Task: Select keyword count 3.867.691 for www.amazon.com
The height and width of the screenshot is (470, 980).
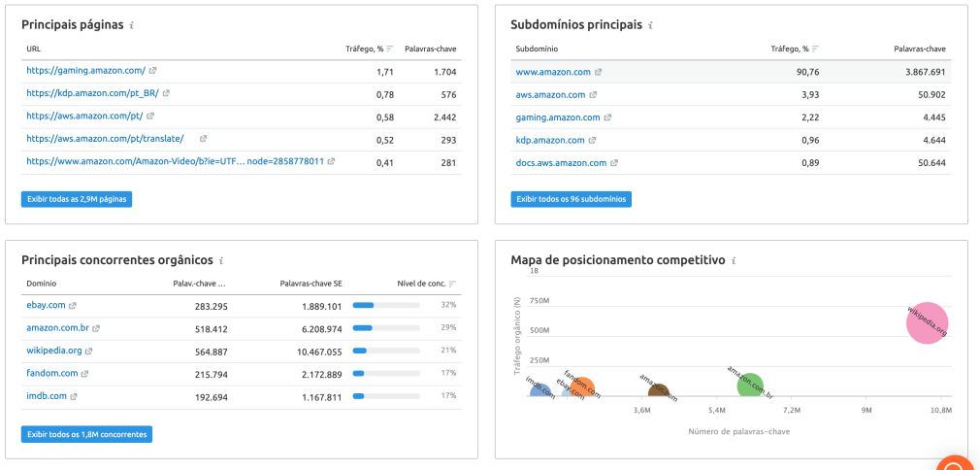Action: coord(926,73)
